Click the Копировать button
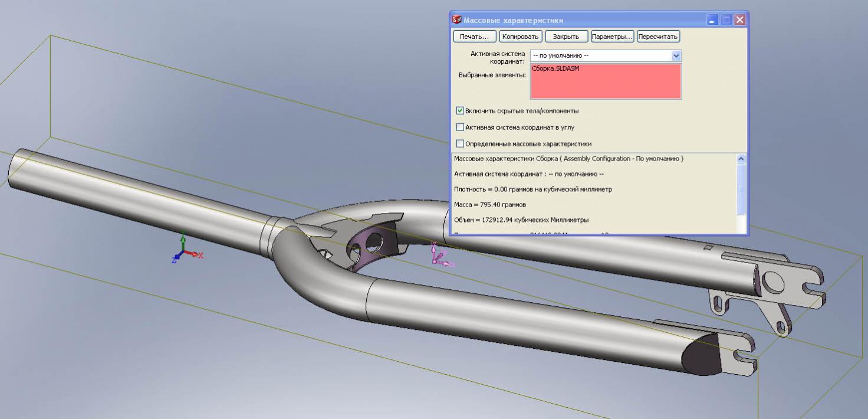This screenshot has width=868, height=419. [520, 37]
